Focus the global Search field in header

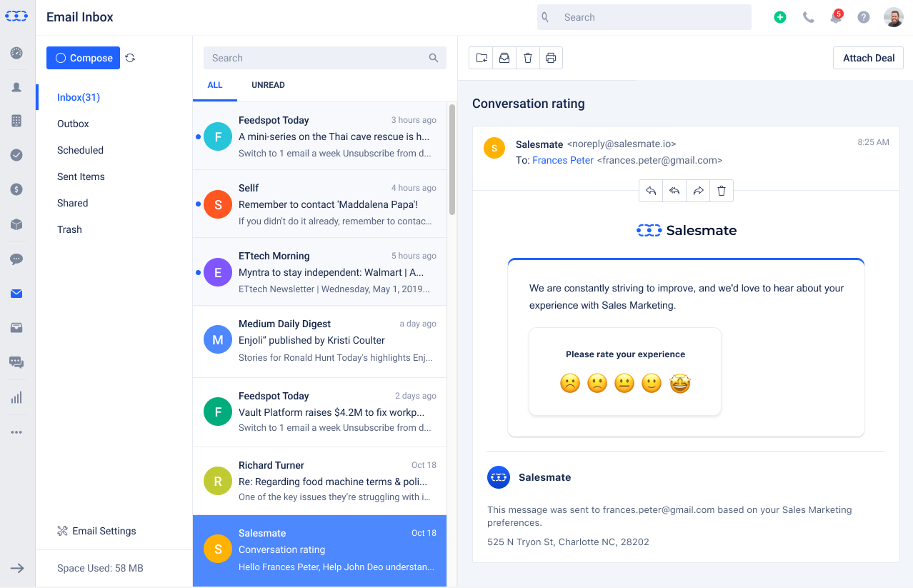[x=644, y=17]
